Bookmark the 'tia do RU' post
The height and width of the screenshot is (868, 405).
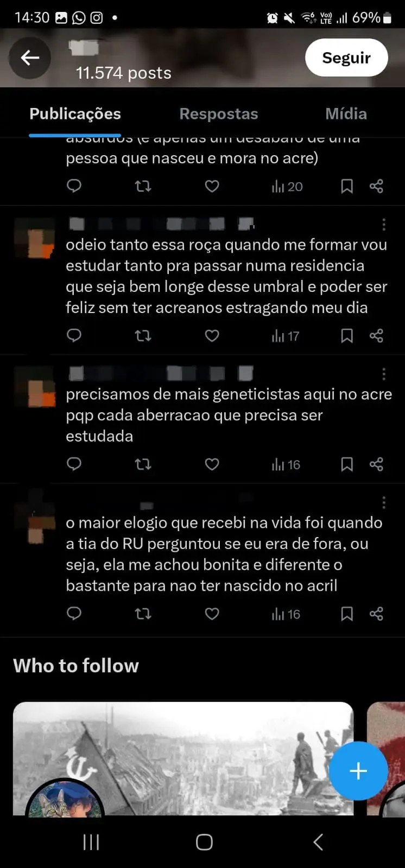pyautogui.click(x=347, y=614)
